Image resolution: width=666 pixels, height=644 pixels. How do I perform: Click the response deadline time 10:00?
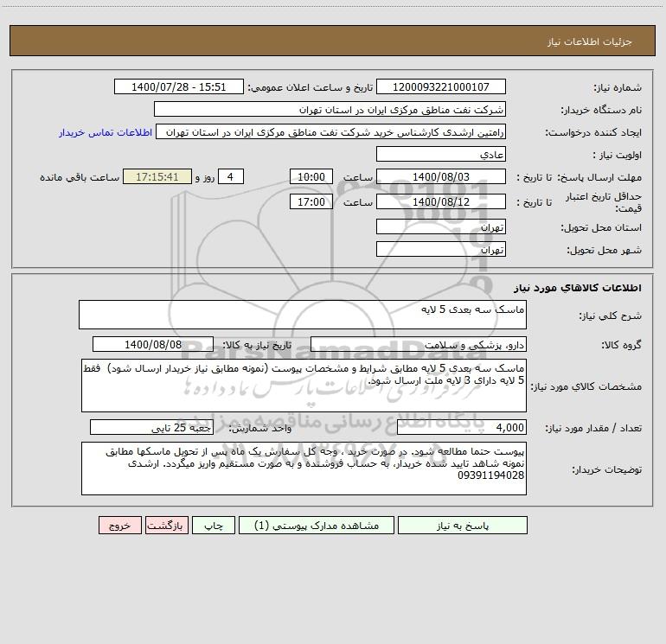(311, 176)
